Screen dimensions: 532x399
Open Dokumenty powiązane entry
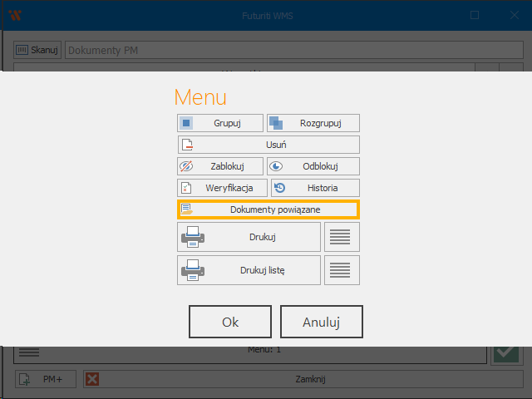[x=268, y=209]
